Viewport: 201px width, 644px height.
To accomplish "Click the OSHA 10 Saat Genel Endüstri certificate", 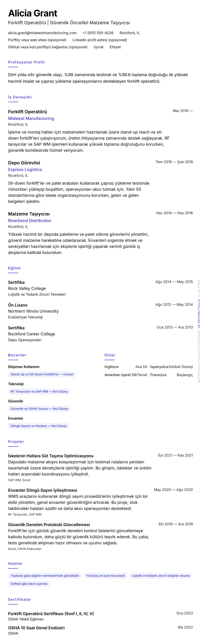I will pyautogui.click(x=36, y=628).
